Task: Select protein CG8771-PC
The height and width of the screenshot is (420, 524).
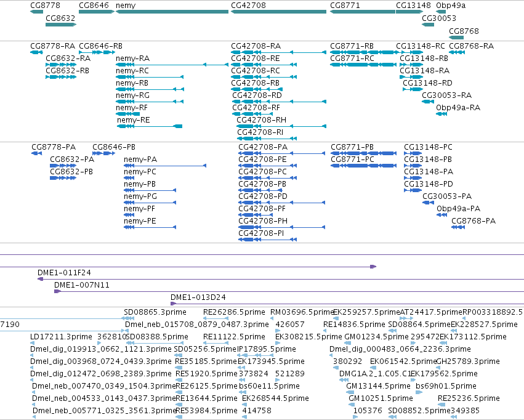Action: (363, 166)
